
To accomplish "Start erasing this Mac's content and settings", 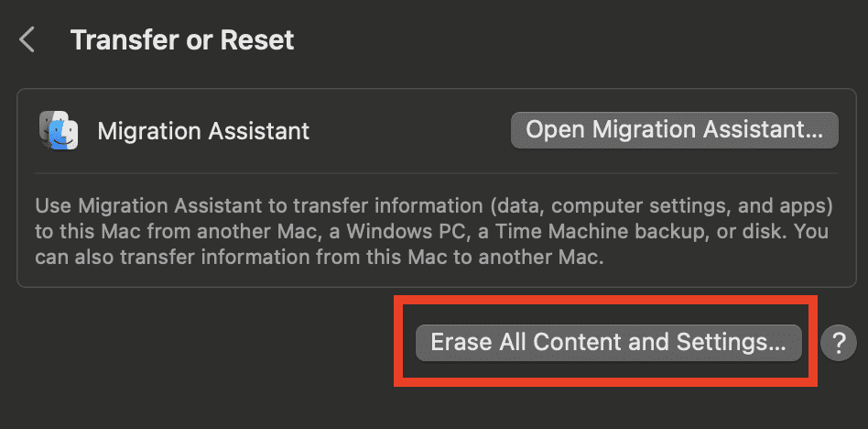I will 608,343.
